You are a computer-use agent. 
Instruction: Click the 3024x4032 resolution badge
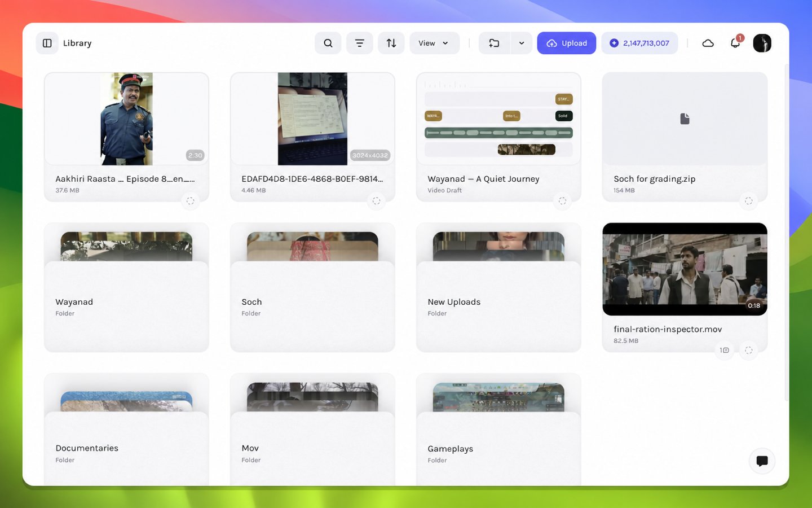(370, 155)
